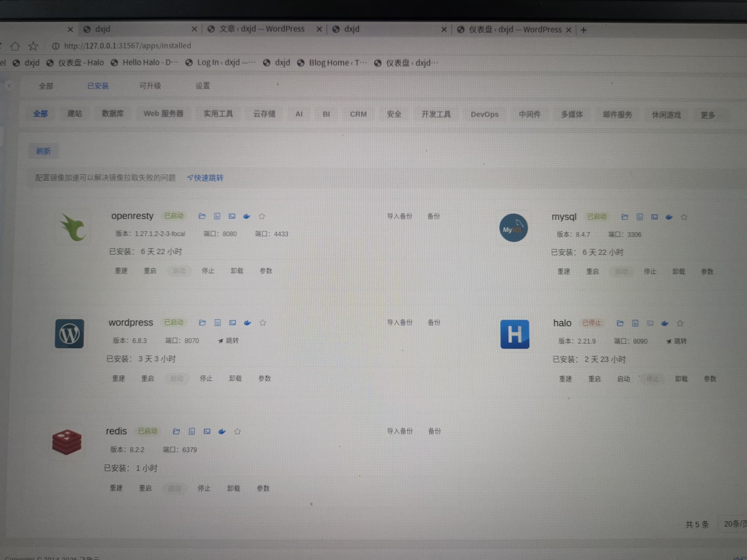Stop the redis app via 停止
Image resolution: width=747 pixels, height=560 pixels.
coord(204,488)
